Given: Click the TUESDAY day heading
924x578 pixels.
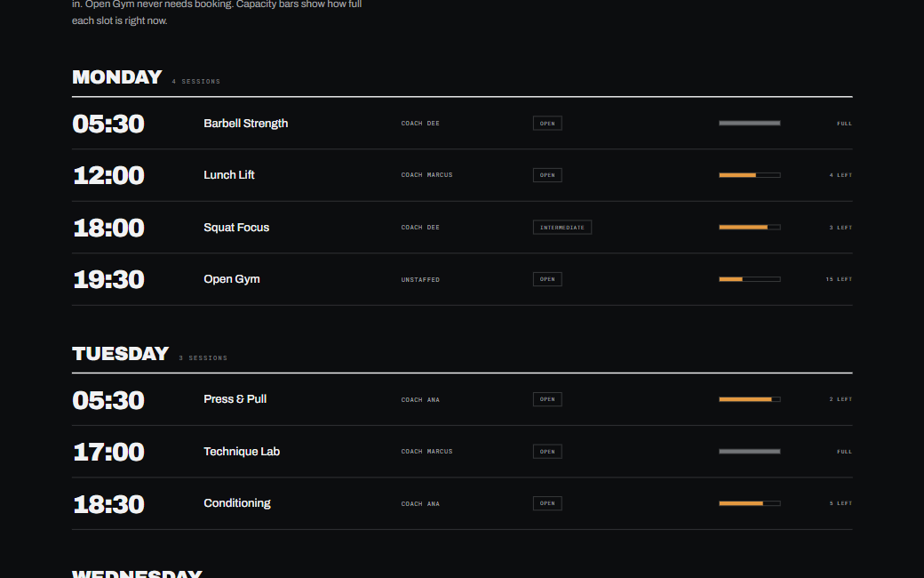Looking at the screenshot, I should (x=120, y=354).
